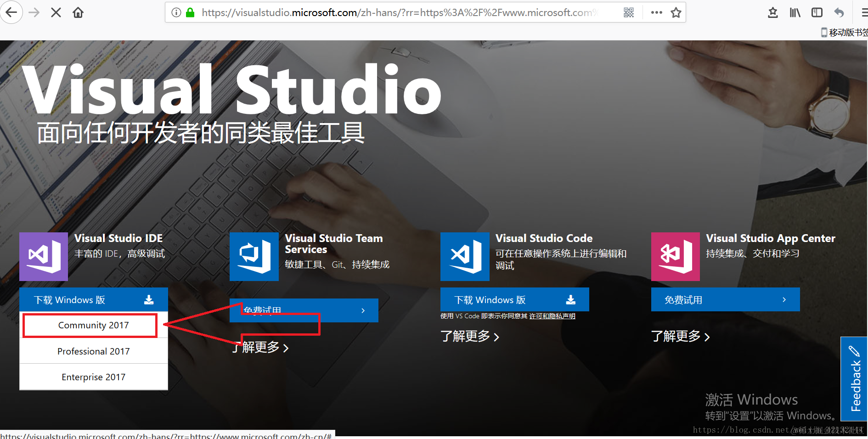Expand Visual Studio IDE download Windows dropdown
The width and height of the screenshot is (868, 439).
(x=94, y=300)
